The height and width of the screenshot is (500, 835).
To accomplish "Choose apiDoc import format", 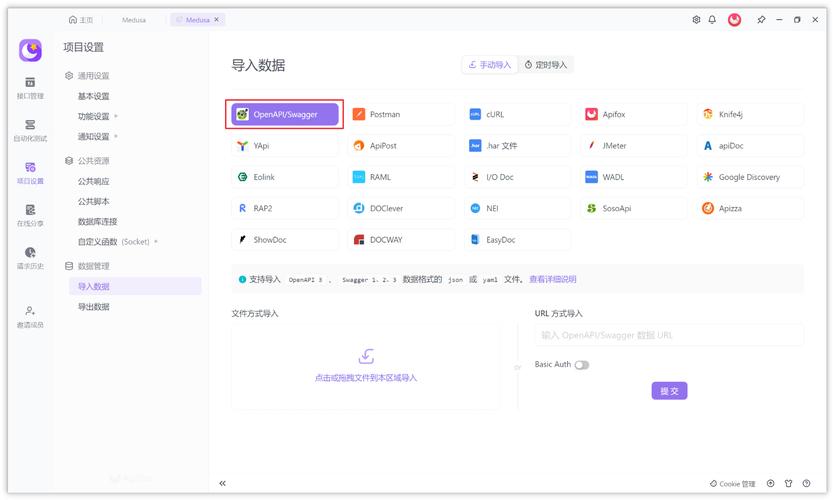I will pos(750,145).
